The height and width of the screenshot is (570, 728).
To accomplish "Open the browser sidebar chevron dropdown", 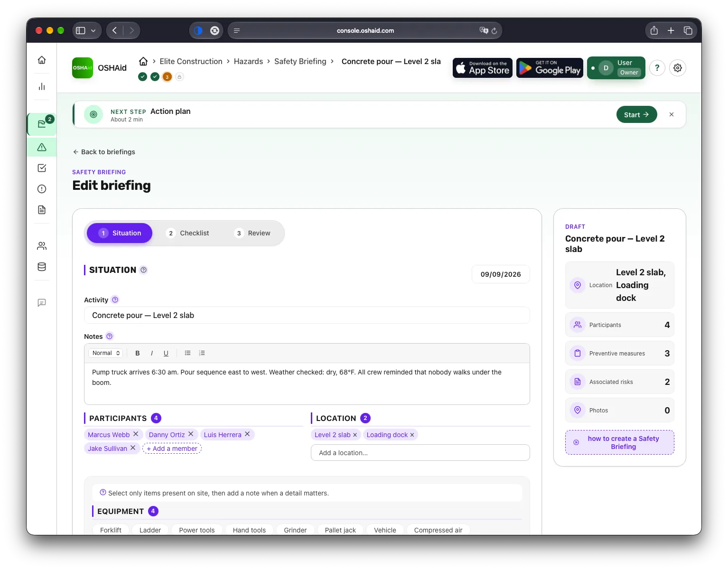I will pos(93,30).
